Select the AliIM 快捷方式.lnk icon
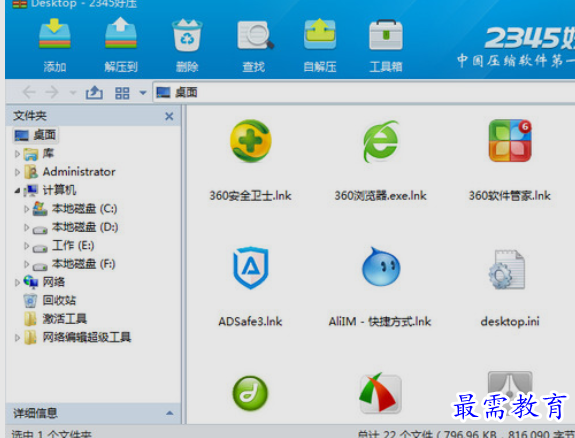 tap(381, 267)
